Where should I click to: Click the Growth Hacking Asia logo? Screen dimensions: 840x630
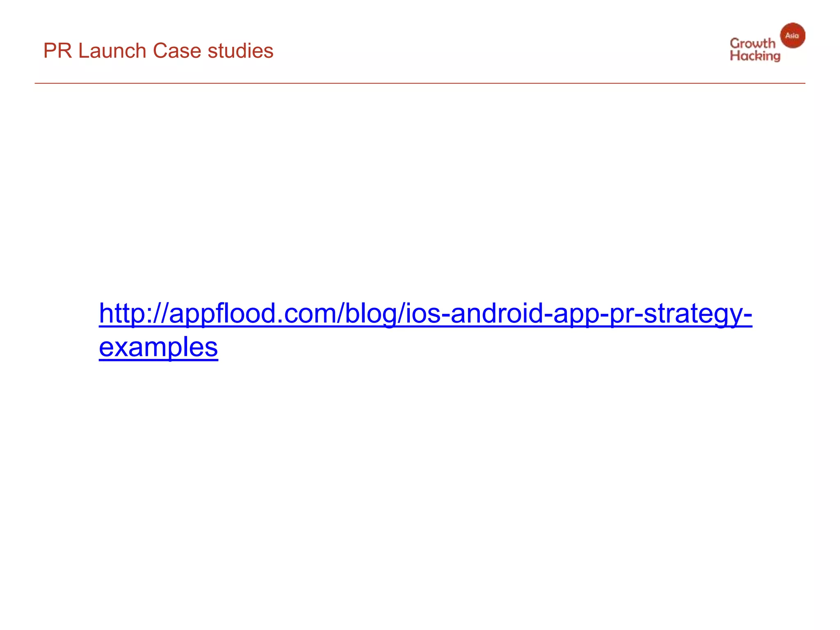click(x=767, y=43)
